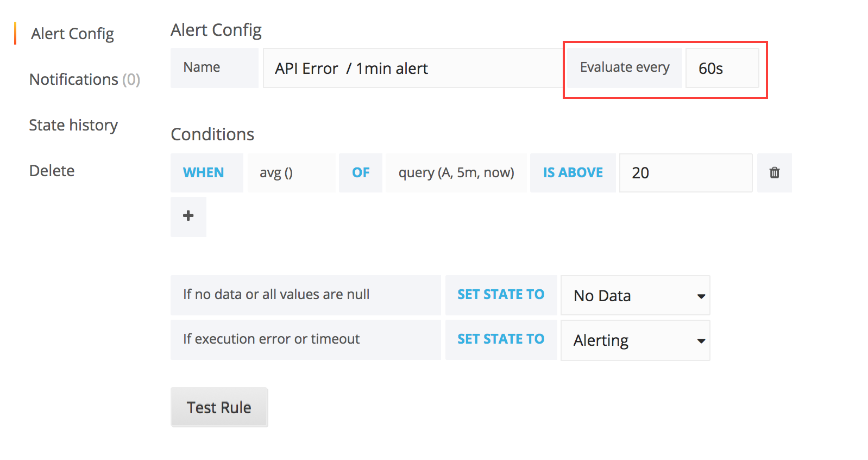
Task: Switch to the Notifications section
Action: pyautogui.click(x=85, y=79)
